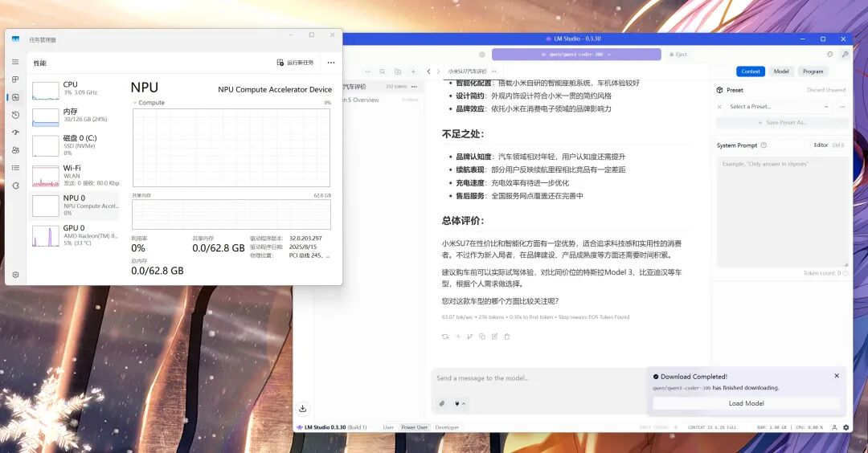Focus Send a message input box
Screen dimensions: 868x453
coord(540,378)
